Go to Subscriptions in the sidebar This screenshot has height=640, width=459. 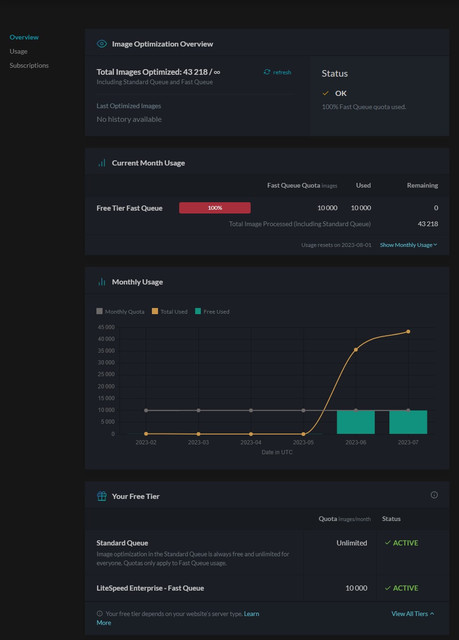(x=29, y=65)
